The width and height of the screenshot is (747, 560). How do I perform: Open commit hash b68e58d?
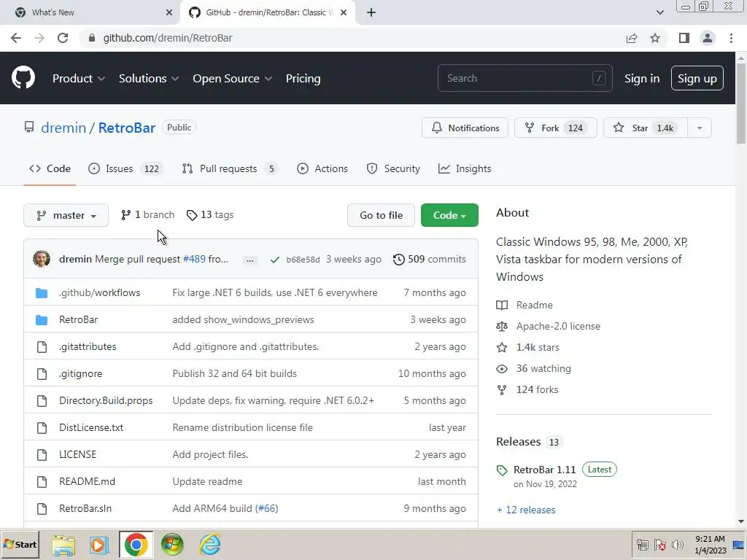[303, 260]
